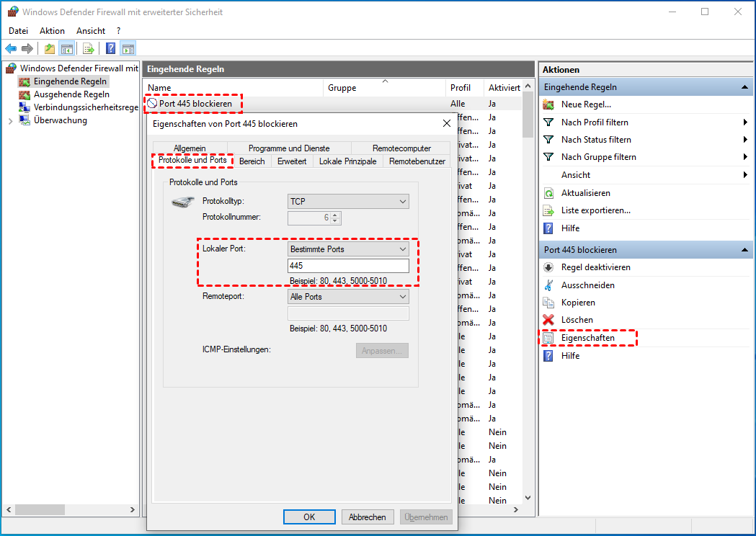Open the Protokolltyp TCP dropdown

click(x=348, y=202)
